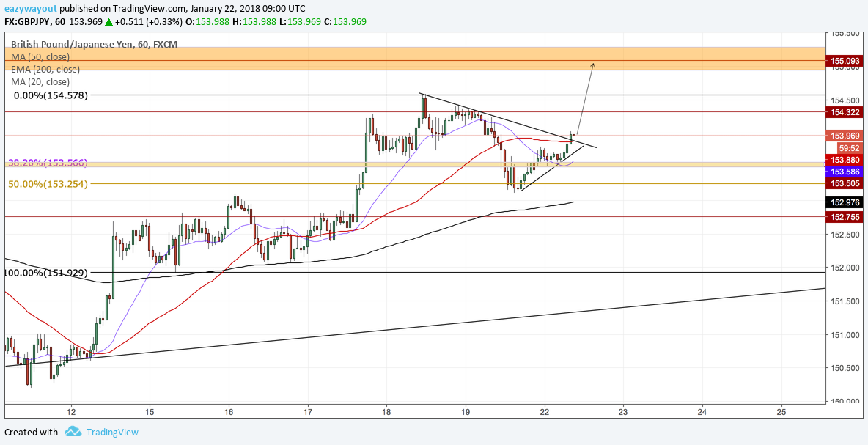868x445 pixels.
Task: Click the 152.755 price tag
Action: point(845,217)
